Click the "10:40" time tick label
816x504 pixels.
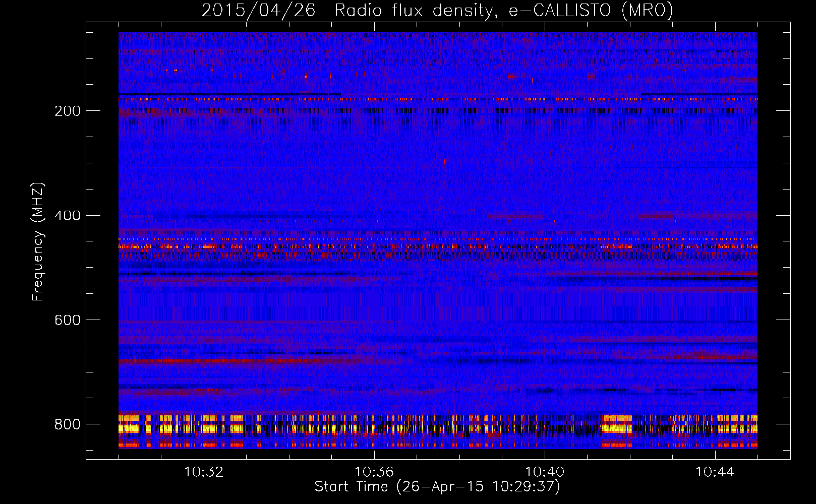[545, 472]
